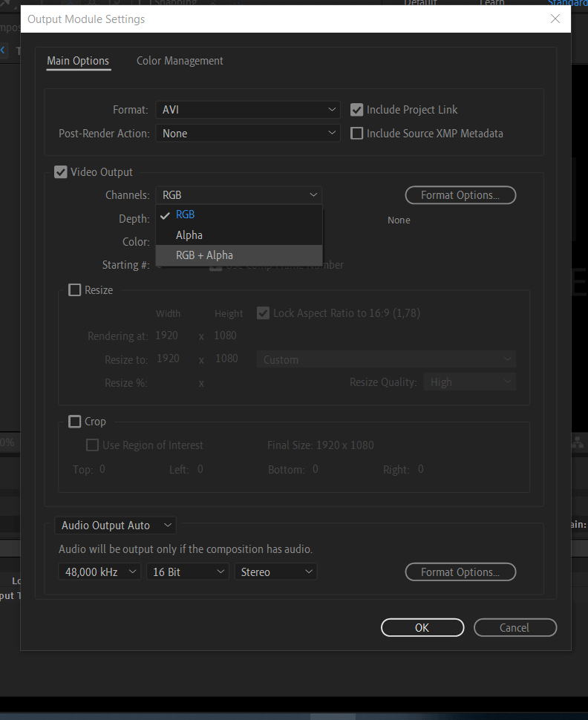The image size is (588, 720).
Task: Select RGB in the Channels list
Action: click(x=239, y=215)
